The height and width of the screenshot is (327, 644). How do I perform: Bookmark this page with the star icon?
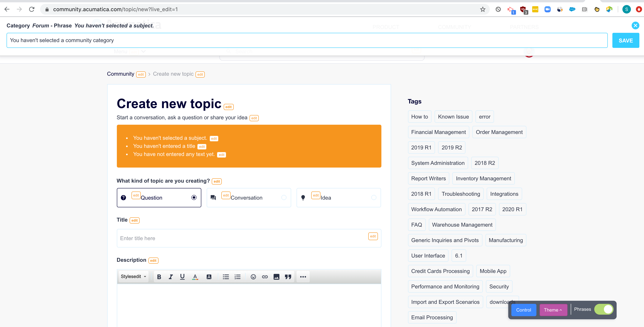pyautogui.click(x=482, y=9)
